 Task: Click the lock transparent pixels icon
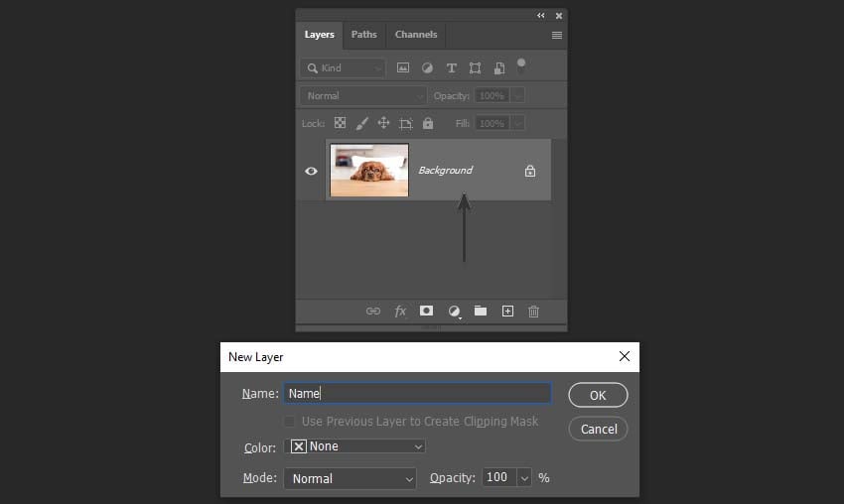340,123
